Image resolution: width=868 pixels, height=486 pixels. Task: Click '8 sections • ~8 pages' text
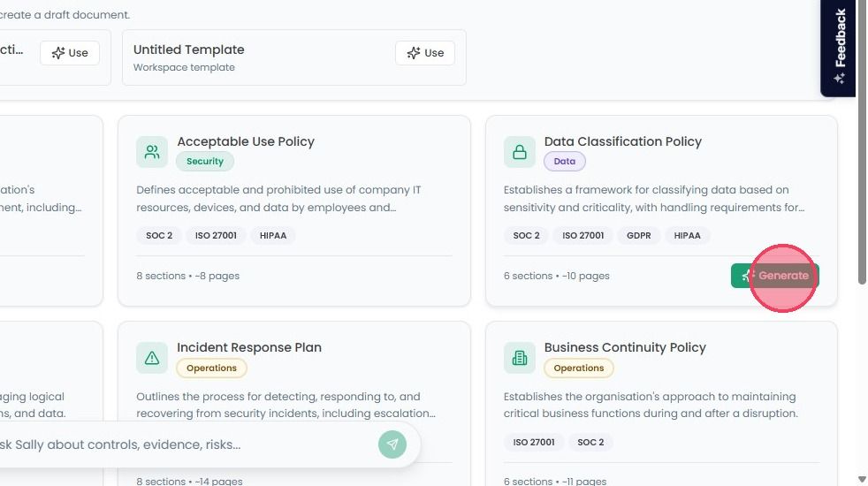click(187, 276)
